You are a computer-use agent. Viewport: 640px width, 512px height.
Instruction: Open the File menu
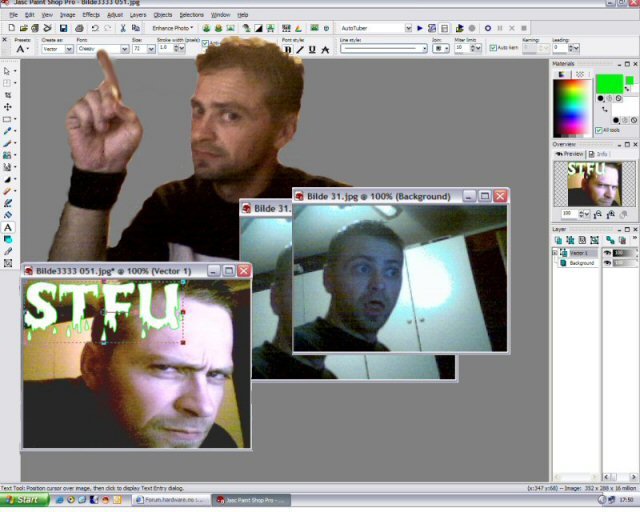13,15
